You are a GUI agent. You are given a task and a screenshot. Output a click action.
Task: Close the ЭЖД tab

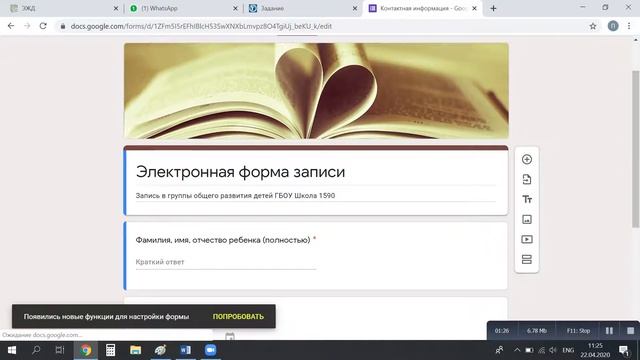point(116,8)
